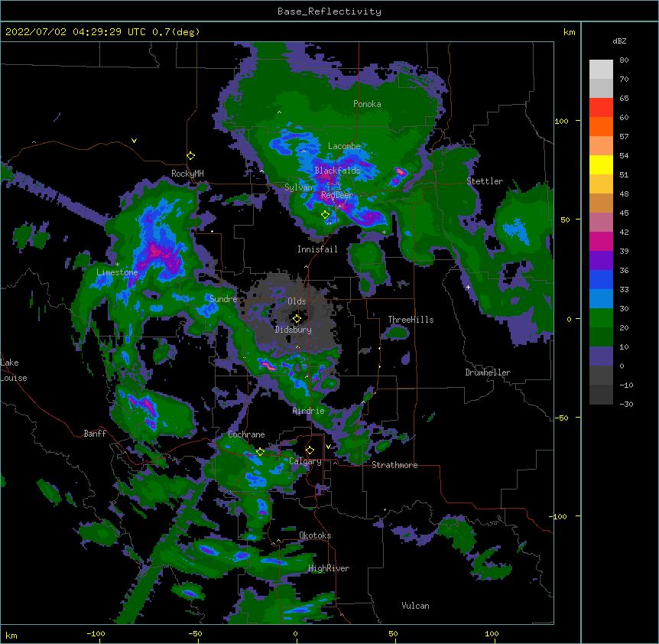Click the Base_Reflectivity title text
Screen dimensions: 659x644
329,11
